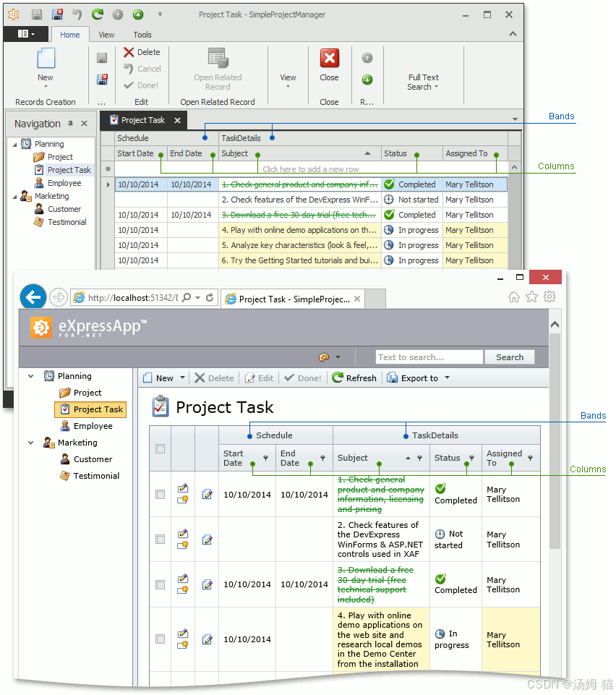Click the New record icon in the ribbon
The image size is (616, 695).
[46, 58]
